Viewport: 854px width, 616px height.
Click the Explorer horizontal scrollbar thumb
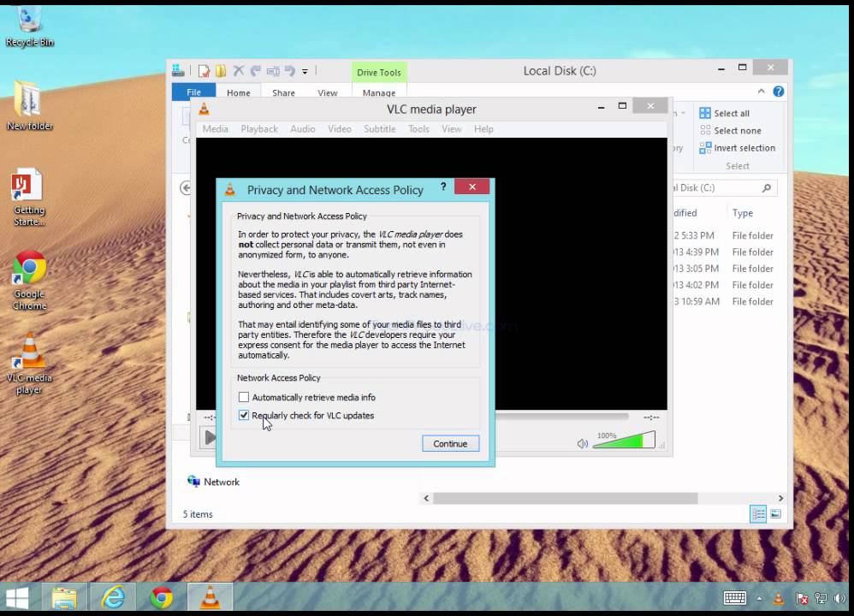coord(566,498)
